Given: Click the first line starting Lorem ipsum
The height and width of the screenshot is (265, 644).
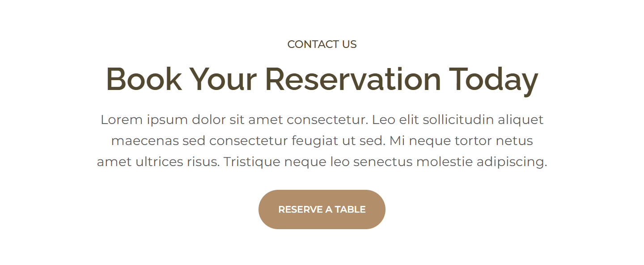Looking at the screenshot, I should 322,120.
